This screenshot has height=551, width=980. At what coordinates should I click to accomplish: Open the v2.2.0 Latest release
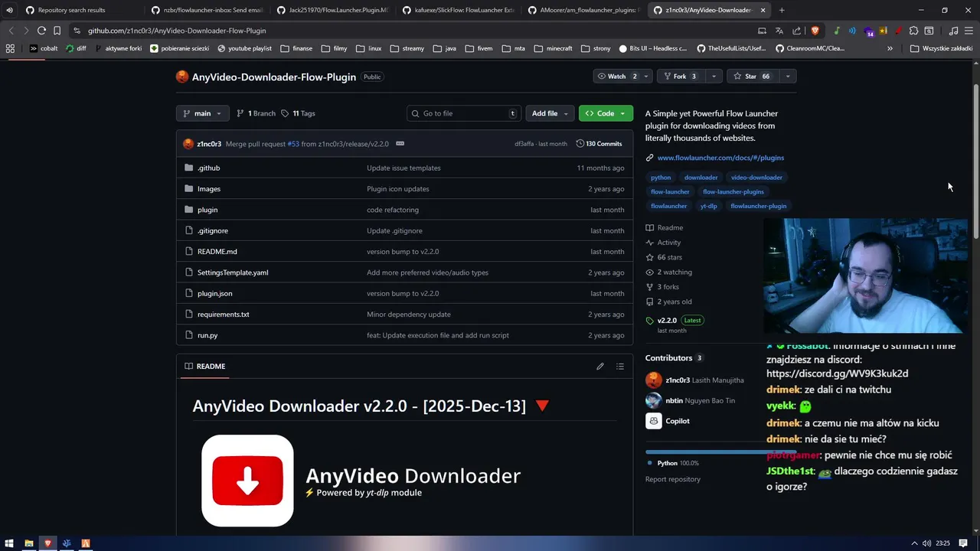tap(679, 321)
